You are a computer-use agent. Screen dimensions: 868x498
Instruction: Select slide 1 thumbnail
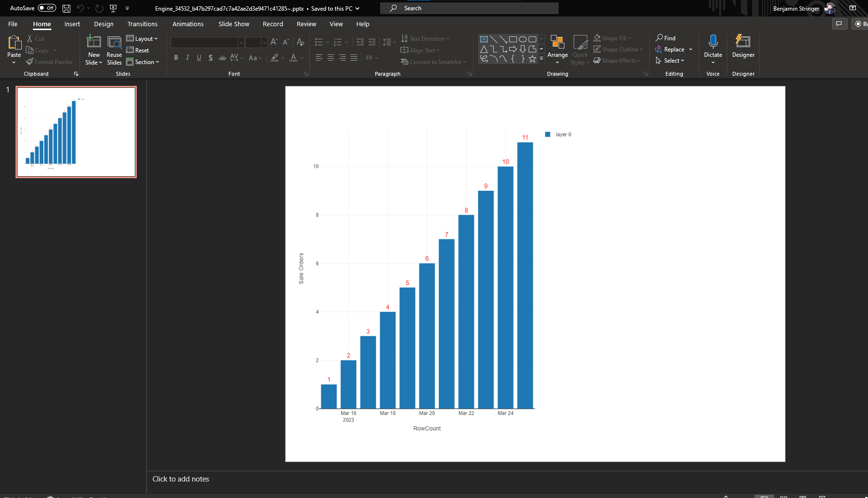[76, 132]
